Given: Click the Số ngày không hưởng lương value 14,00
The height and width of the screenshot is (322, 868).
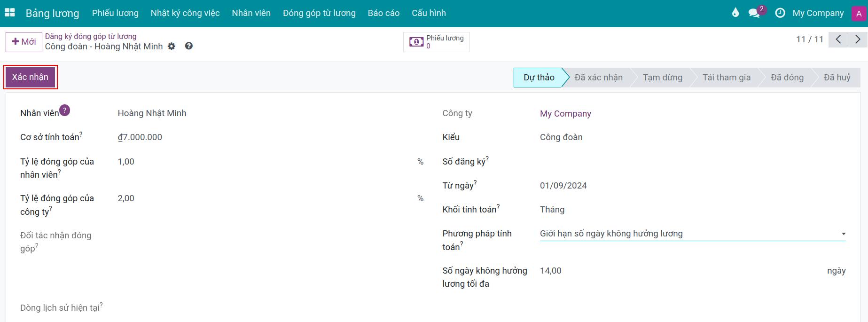Looking at the screenshot, I should pos(551,271).
